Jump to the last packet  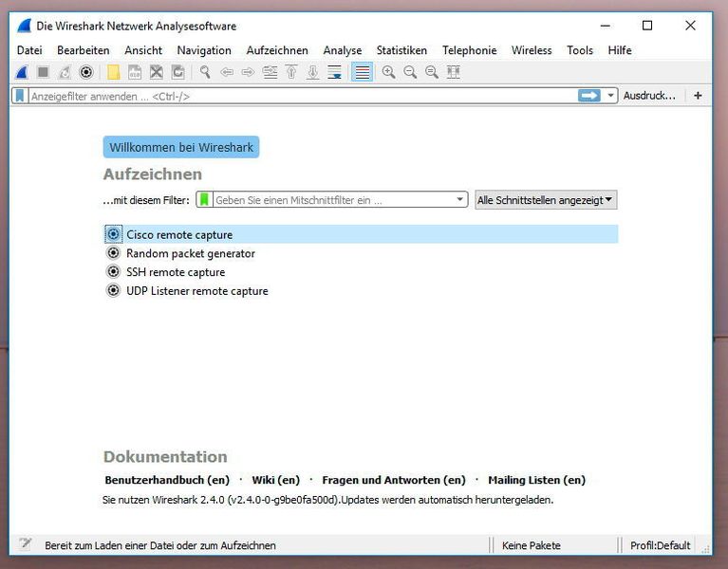click(313, 72)
